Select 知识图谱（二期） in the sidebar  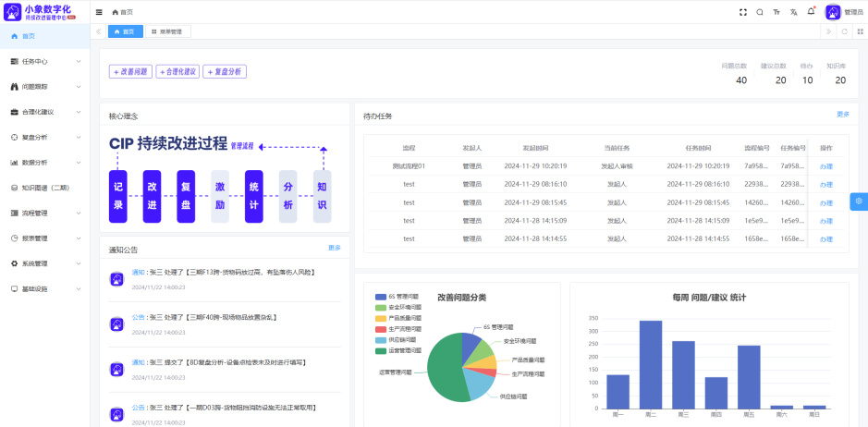44,188
